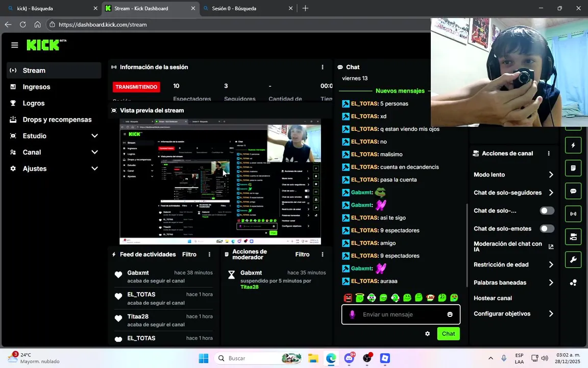The image size is (588, 368).
Task: Click Gabxmt in activity feed
Action: 138,272
